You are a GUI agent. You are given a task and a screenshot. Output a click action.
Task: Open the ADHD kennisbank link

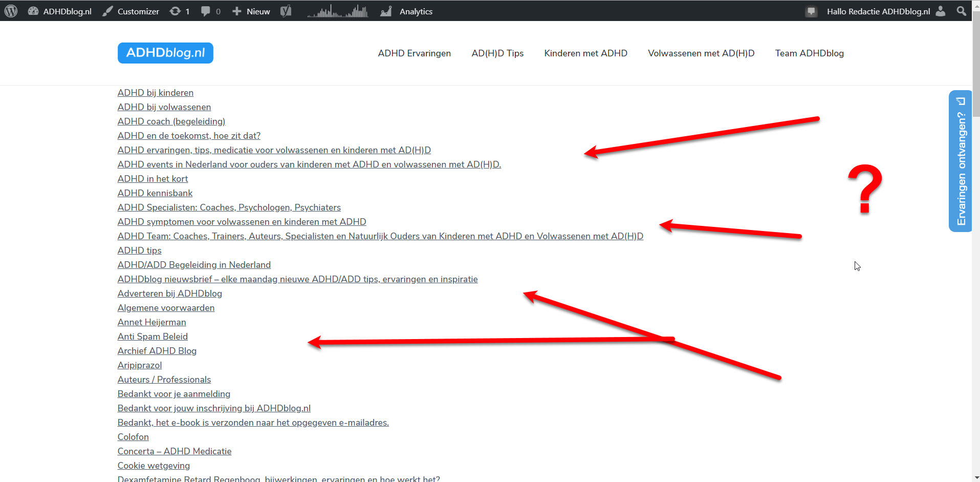155,193
